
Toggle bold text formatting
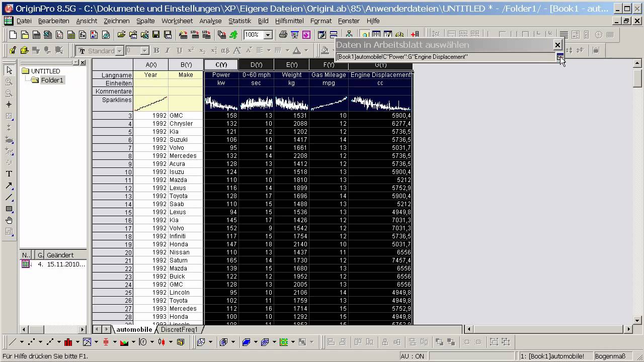point(156,50)
